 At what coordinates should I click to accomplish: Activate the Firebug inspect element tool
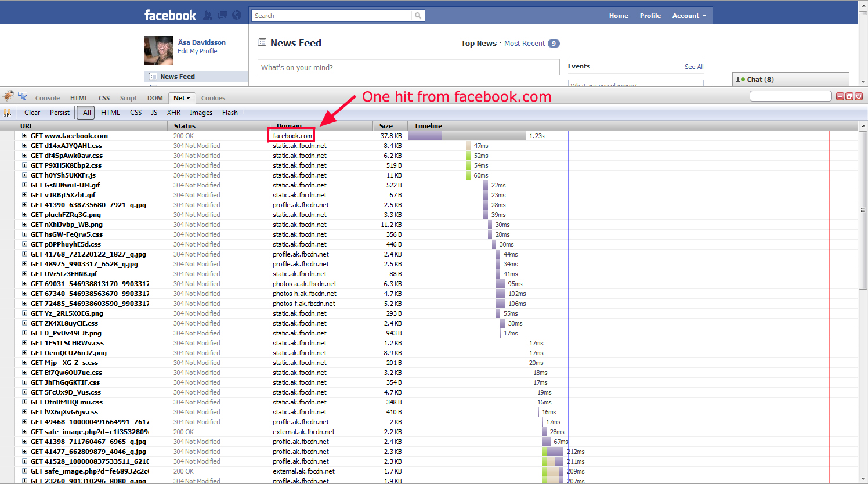point(23,96)
